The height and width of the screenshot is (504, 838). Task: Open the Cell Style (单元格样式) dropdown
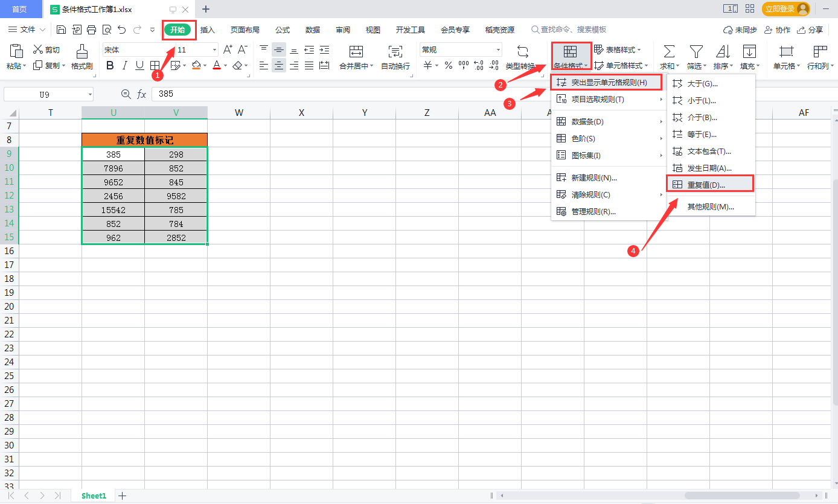pyautogui.click(x=621, y=65)
